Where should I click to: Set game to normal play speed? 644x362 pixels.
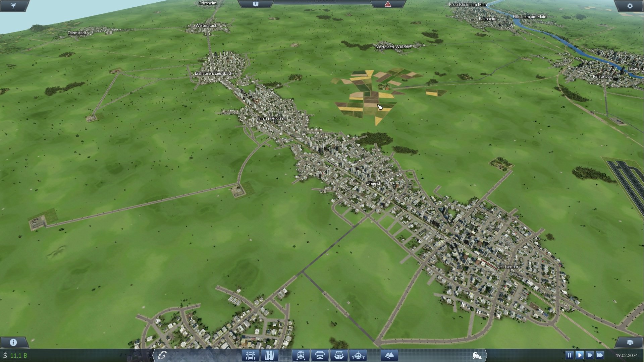pyautogui.click(x=579, y=355)
